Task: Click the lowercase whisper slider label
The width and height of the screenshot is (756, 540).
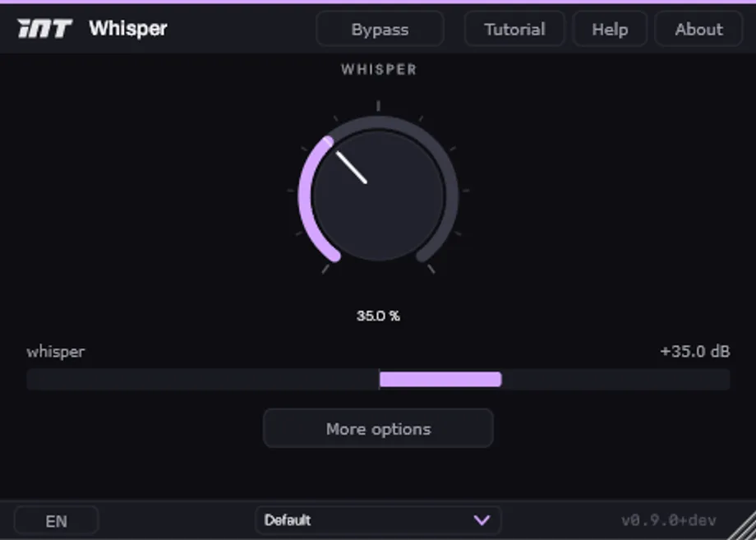Action: 56,352
